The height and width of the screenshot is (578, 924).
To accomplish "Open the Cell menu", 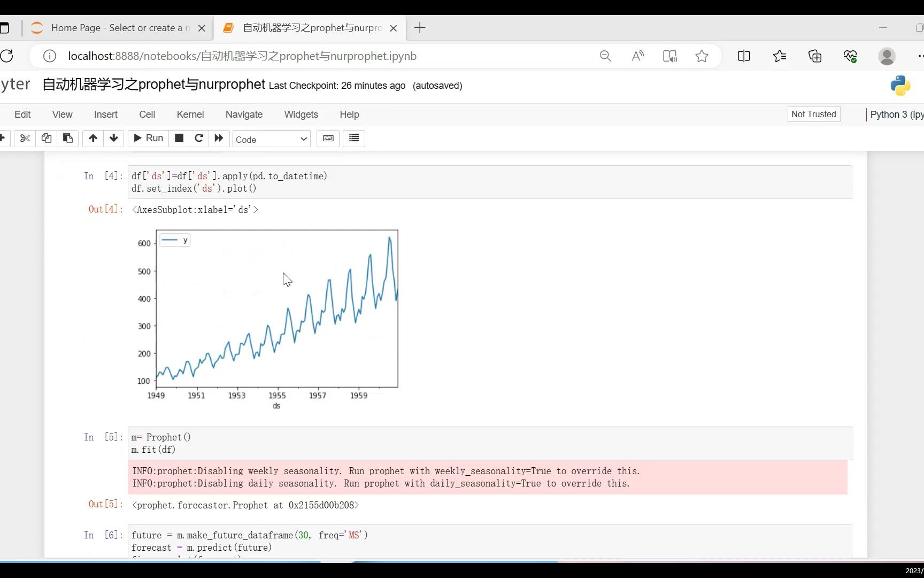I will tap(147, 115).
